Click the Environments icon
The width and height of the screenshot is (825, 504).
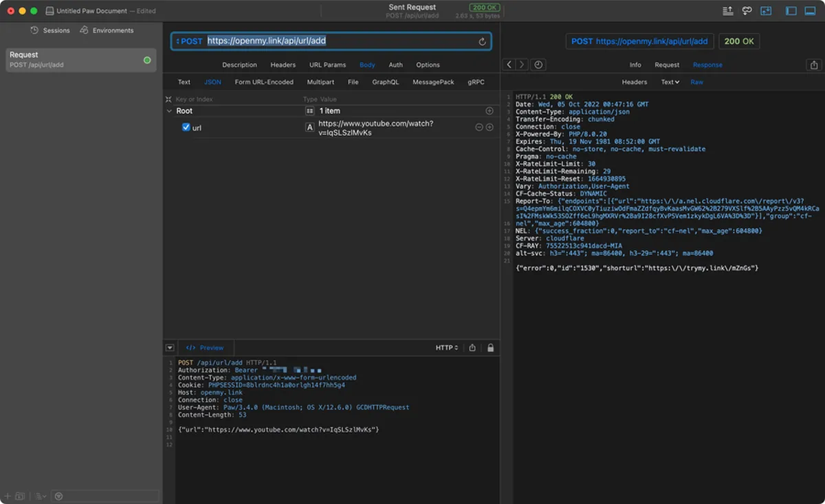[x=84, y=30]
